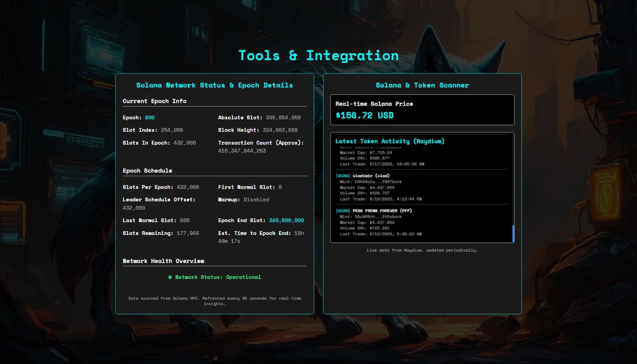This screenshot has width=637, height=364.
Task: Click the Solana Network Status & Epoch Details title
Action: tap(214, 85)
